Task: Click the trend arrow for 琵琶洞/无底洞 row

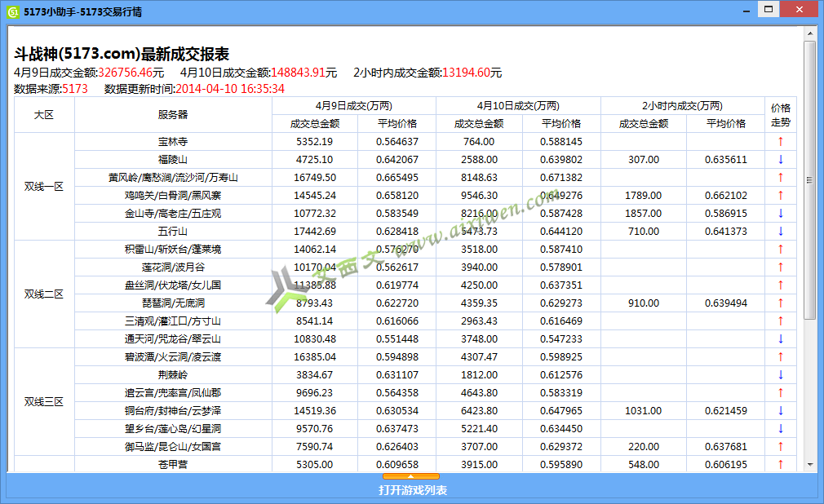Action: (x=781, y=303)
